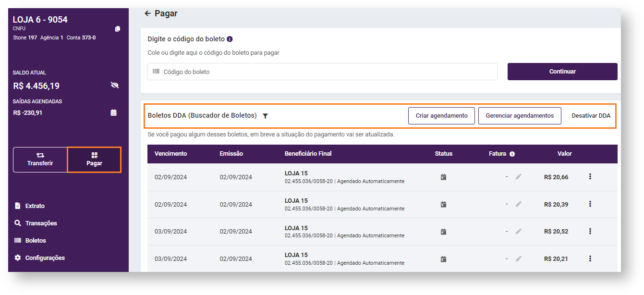644x295 pixels.
Task: Open Boletos section in the sidebar
Action: tap(35, 240)
